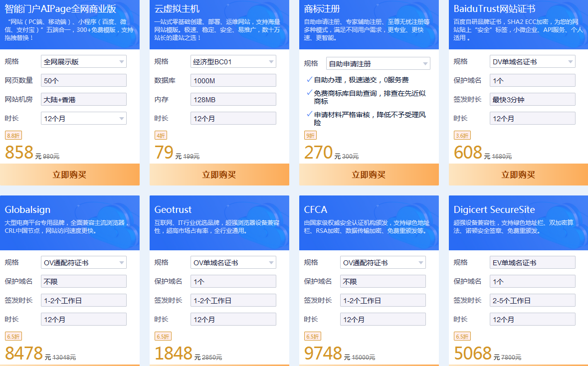This screenshot has height=366, width=588.
Task: Click the 8.8折 discount badge
Action: [x=13, y=135]
